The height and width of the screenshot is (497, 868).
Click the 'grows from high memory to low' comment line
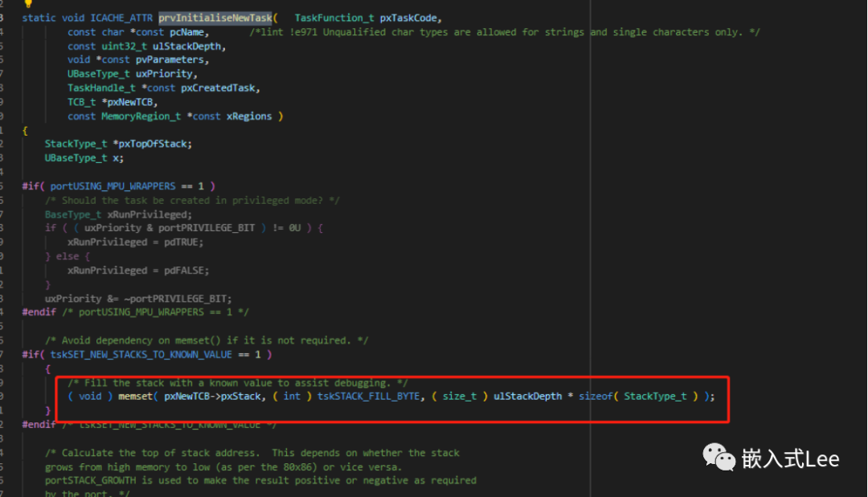223,467
